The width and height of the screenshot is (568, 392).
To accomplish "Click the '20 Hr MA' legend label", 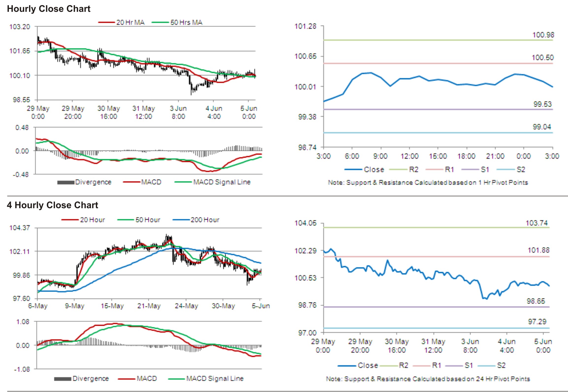I will coord(130,22).
